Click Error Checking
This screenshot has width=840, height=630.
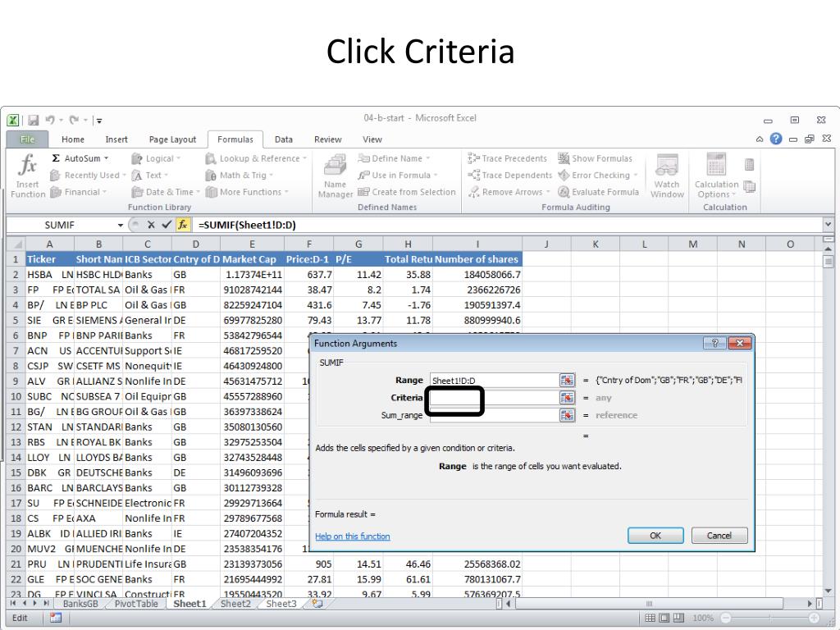click(598, 176)
